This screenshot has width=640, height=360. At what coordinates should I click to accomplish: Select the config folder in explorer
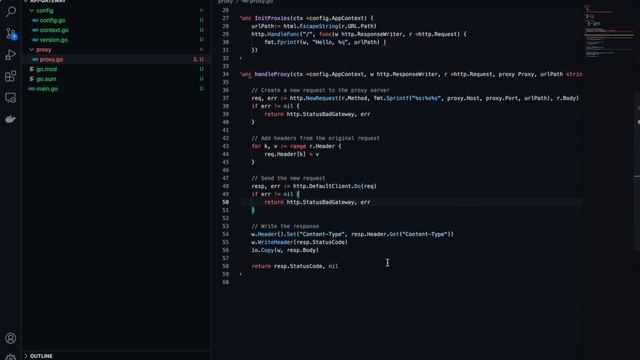click(45, 10)
